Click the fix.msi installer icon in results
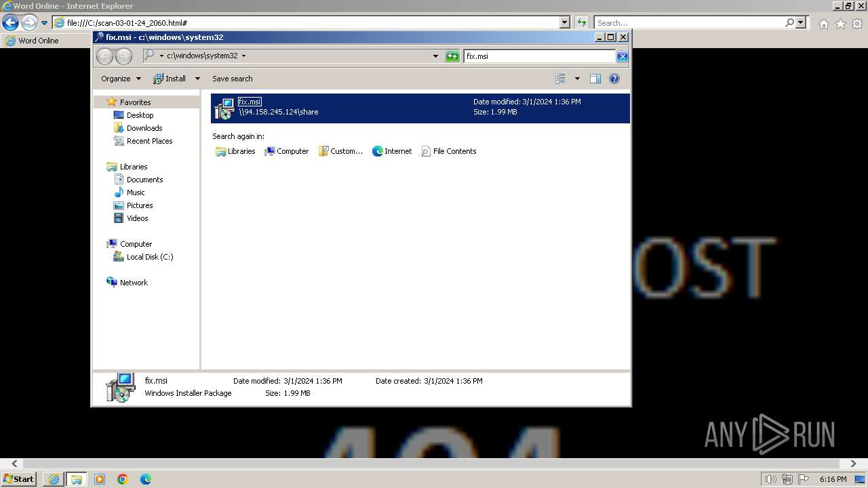Image resolution: width=868 pixels, height=488 pixels. coord(224,108)
